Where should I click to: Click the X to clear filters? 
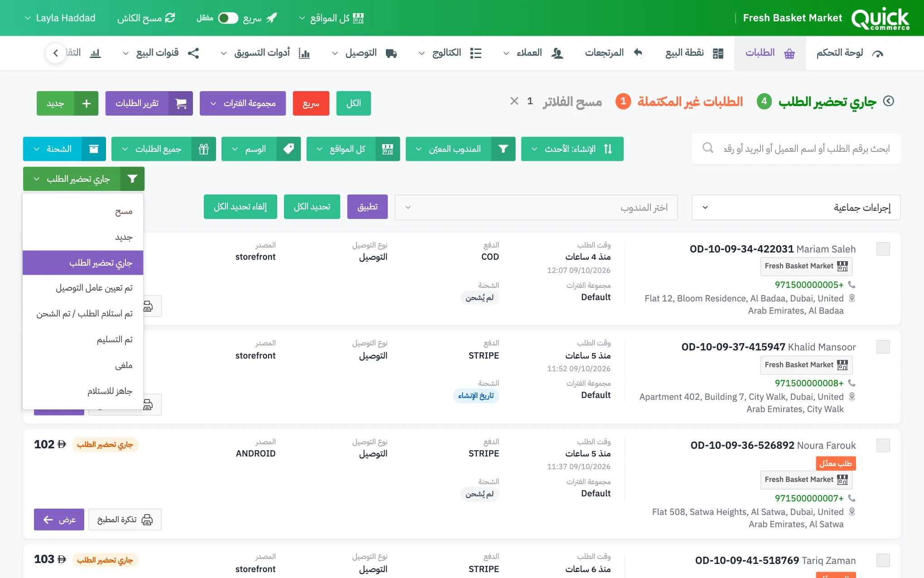514,101
